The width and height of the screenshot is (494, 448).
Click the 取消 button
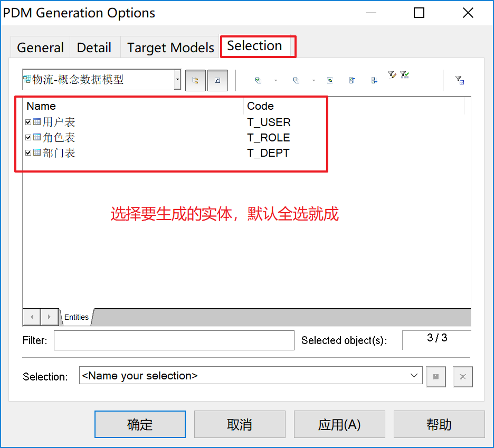click(x=240, y=424)
